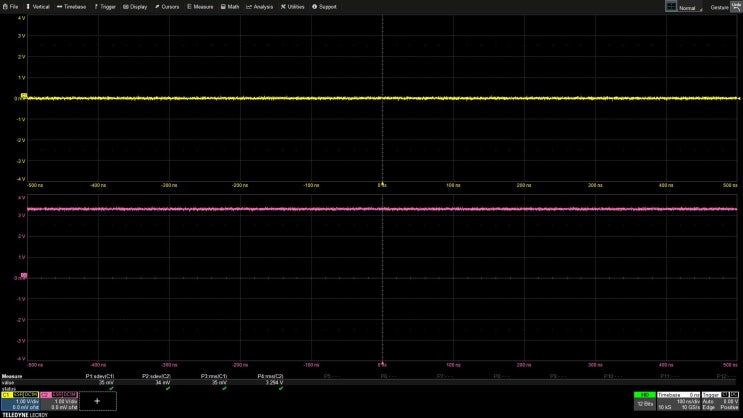Click the Math menu
The image size is (743, 418).
coord(230,6)
